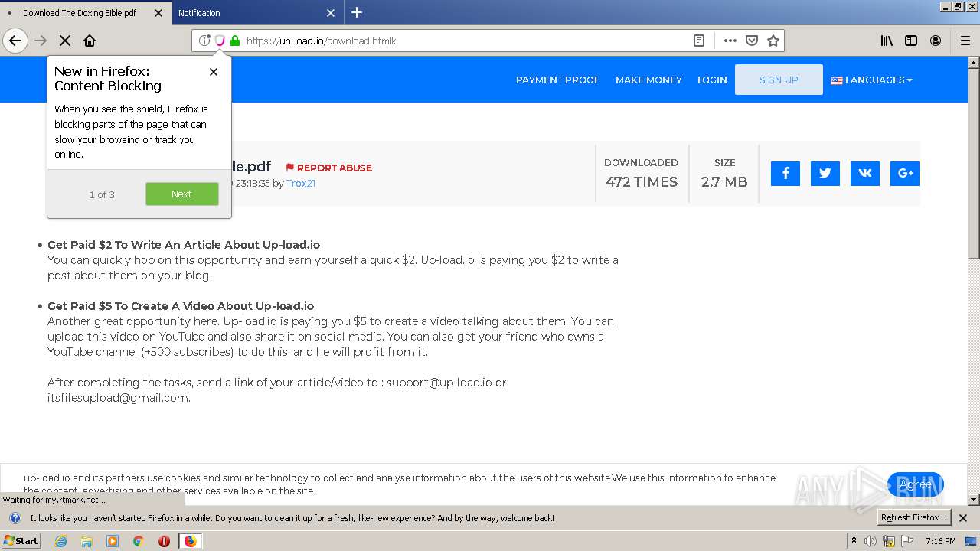Go back using the Firefox back arrow
Viewport: 980px width, 551px height.
coord(15,41)
